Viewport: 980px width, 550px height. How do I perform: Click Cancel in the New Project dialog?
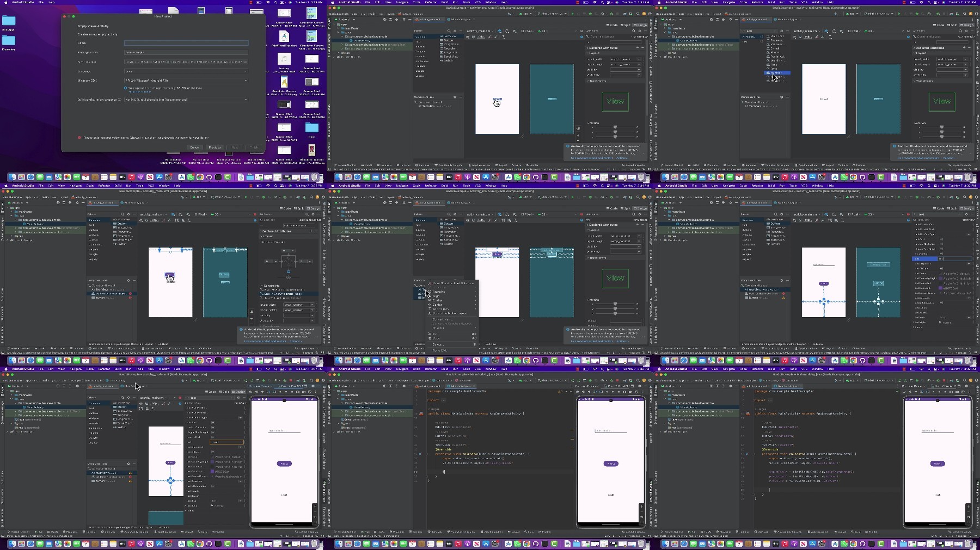[194, 147]
